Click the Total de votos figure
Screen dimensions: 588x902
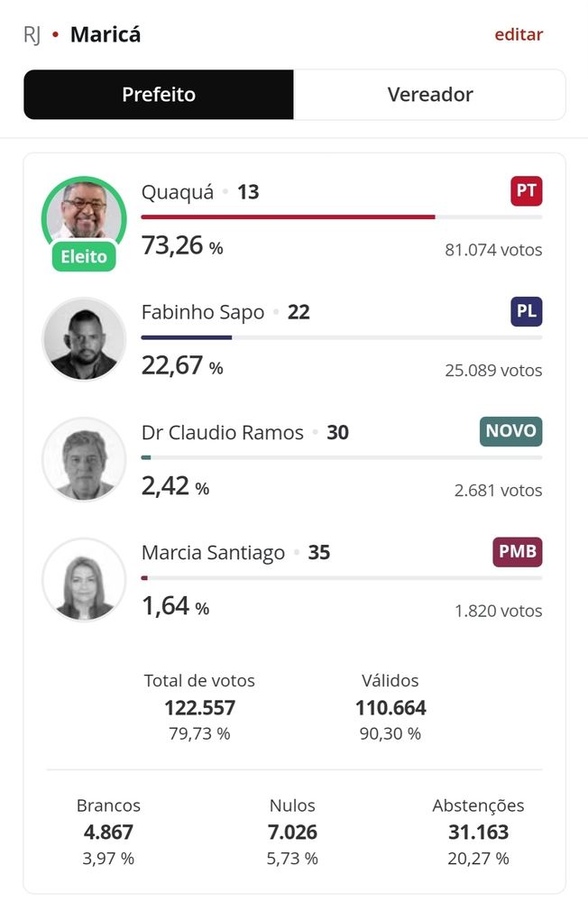coord(199,707)
